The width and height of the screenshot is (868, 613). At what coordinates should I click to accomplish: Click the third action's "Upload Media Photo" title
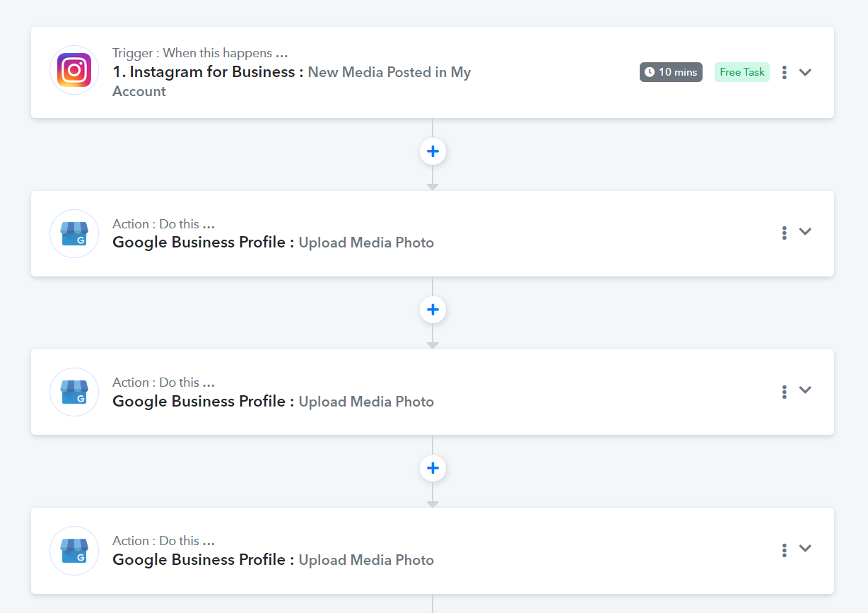[366, 560]
